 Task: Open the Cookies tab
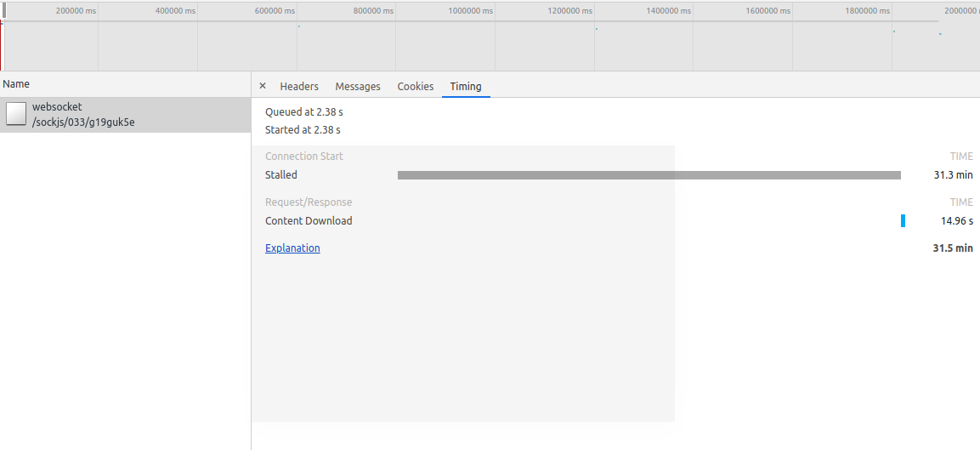point(416,87)
